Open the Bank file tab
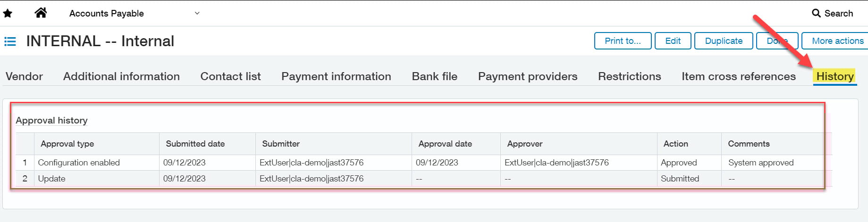Image resolution: width=868 pixels, height=222 pixels. point(434,76)
